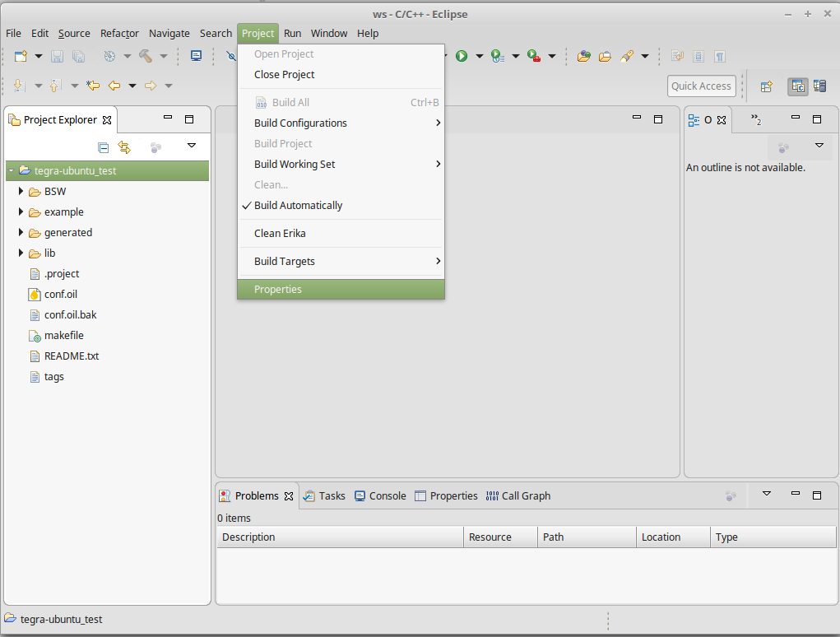Maximize the Project Explorer view
Viewport: 840px width, 637px height.
(x=189, y=119)
